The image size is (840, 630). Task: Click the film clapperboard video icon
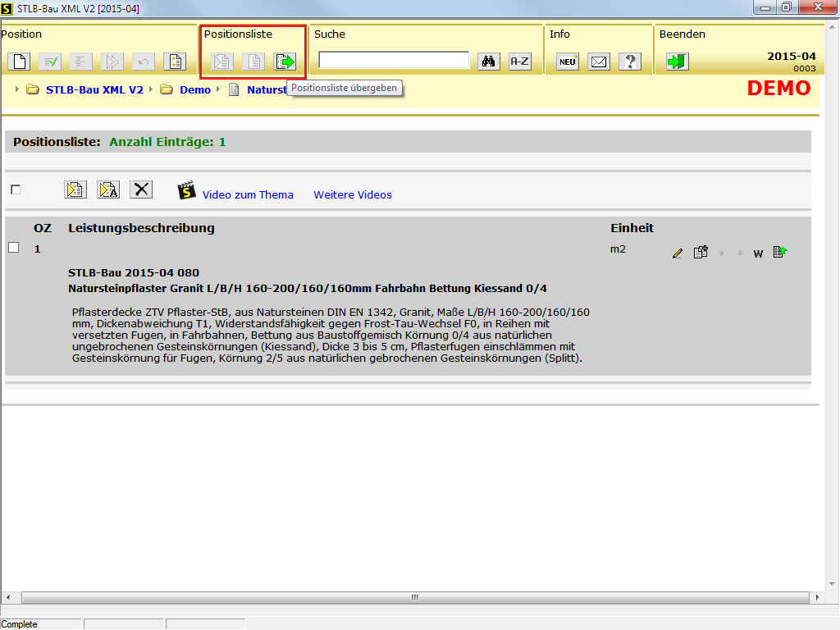pos(186,190)
